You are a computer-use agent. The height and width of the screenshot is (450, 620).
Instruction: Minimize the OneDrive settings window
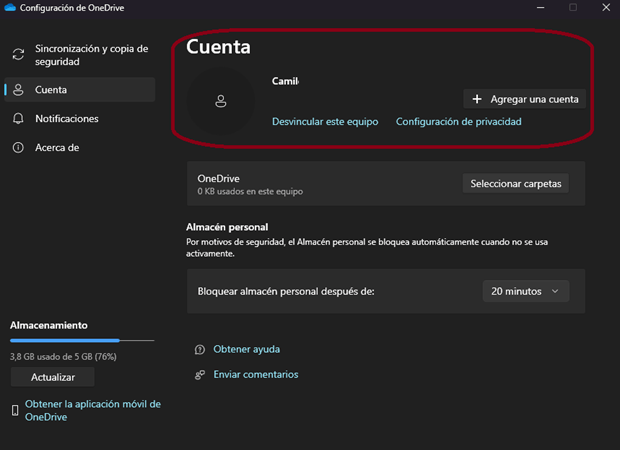point(541,8)
